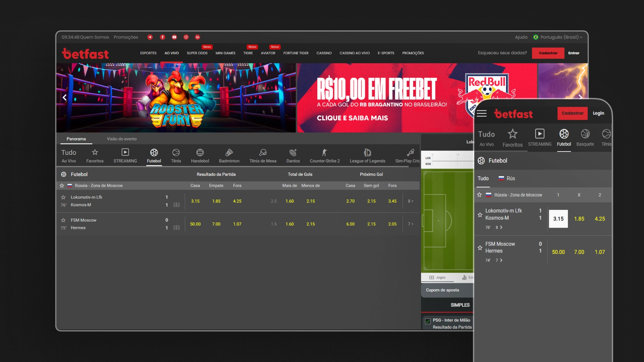
Task: Favorite Lokomotiv-m Lfk match in mobile view
Action: click(480, 215)
